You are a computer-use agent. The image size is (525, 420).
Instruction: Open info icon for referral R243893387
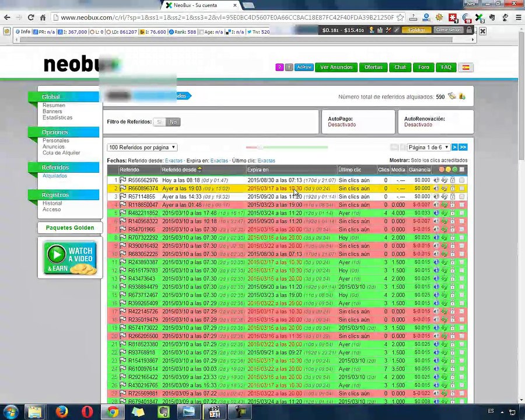[x=436, y=262]
